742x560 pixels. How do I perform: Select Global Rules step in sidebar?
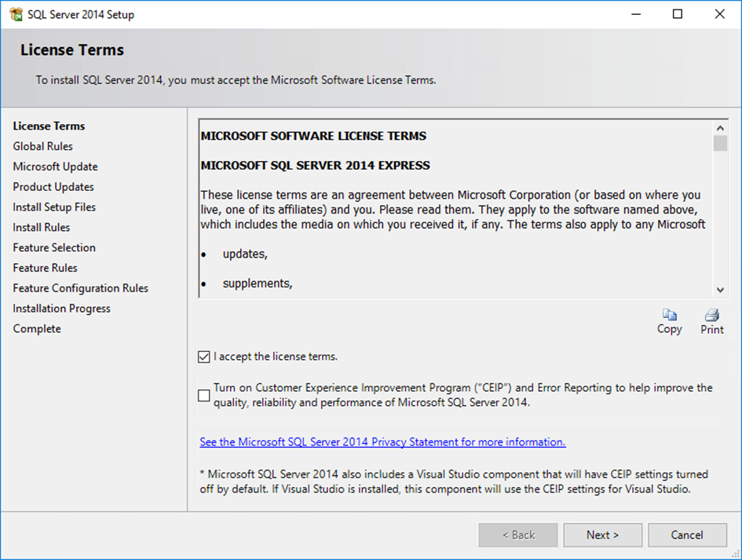pyautogui.click(x=43, y=146)
